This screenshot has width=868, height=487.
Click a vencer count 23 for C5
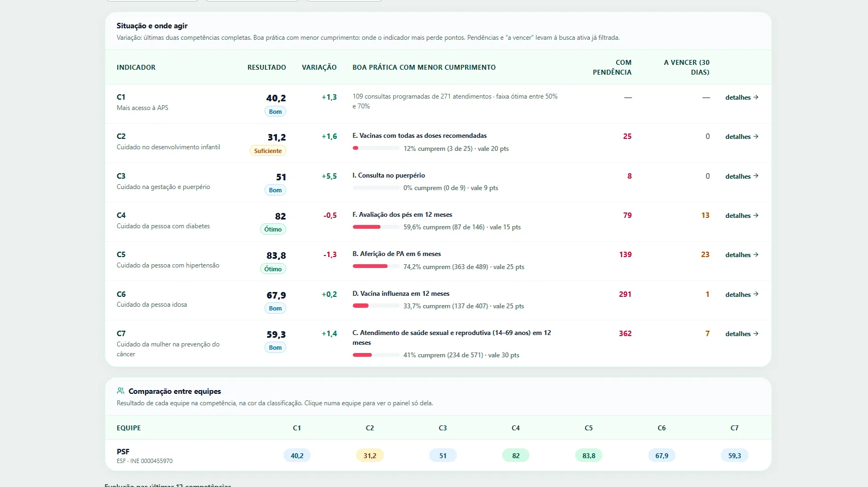(705, 254)
